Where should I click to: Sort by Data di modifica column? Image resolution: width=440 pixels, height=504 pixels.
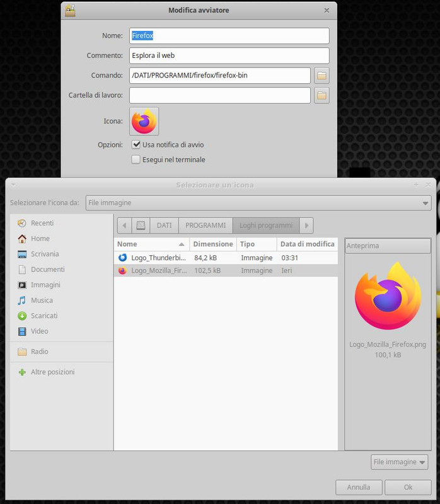[x=308, y=244]
